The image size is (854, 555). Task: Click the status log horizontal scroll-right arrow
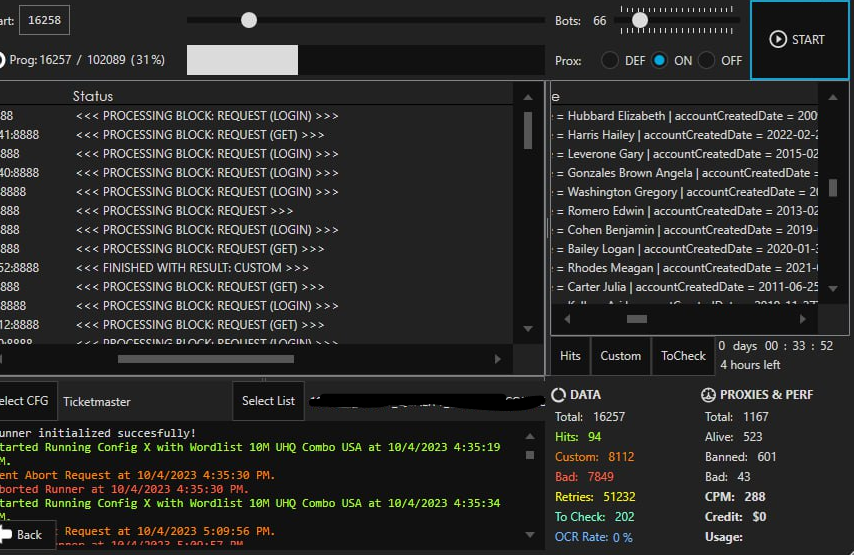[498, 358]
